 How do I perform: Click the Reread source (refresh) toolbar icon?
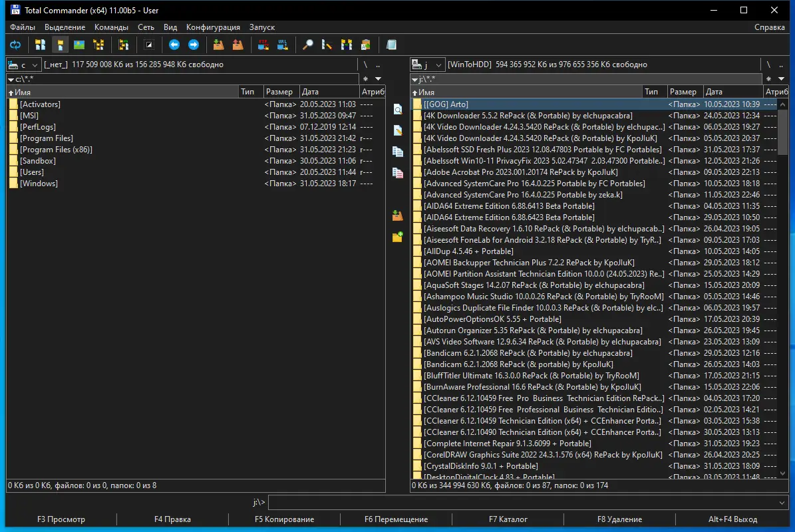tap(15, 45)
